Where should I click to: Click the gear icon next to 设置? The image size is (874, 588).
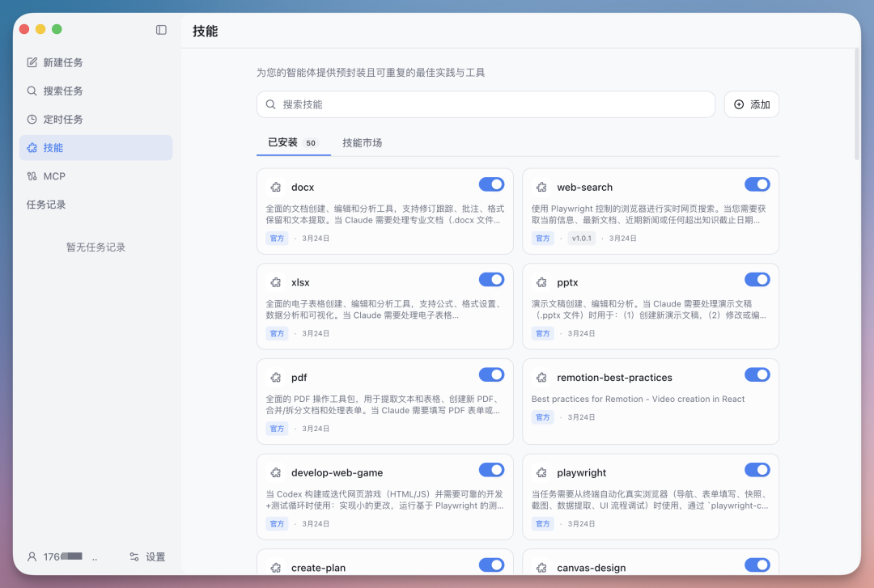tap(134, 556)
